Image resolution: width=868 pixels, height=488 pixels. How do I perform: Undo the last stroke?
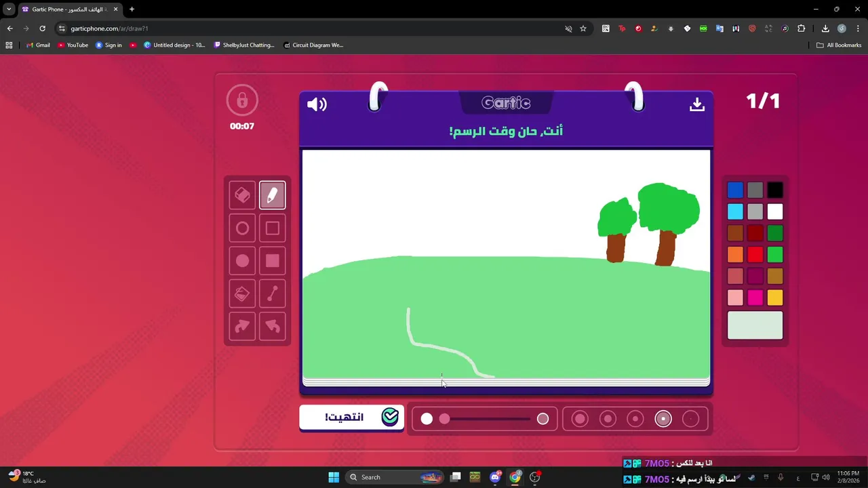[272, 327]
